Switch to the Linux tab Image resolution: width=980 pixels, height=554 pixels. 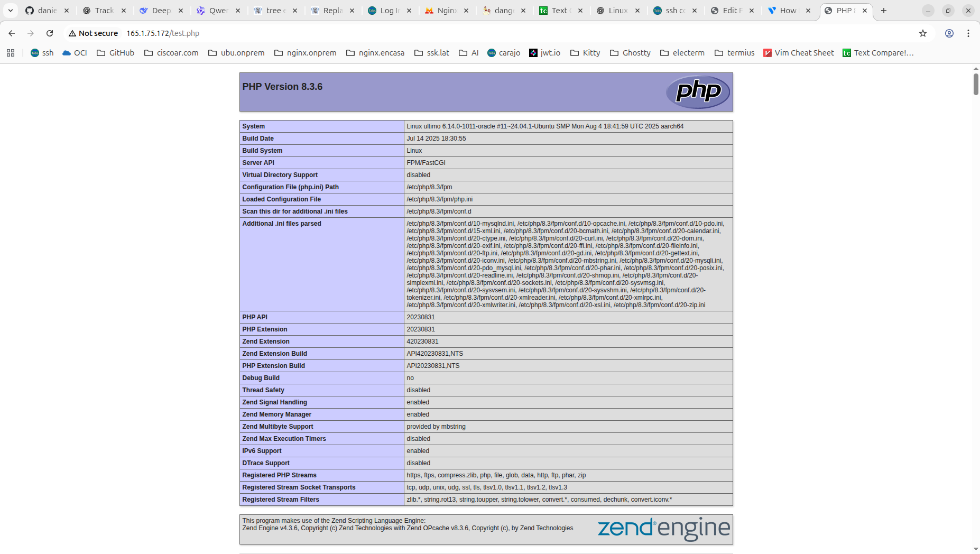pyautogui.click(x=613, y=11)
